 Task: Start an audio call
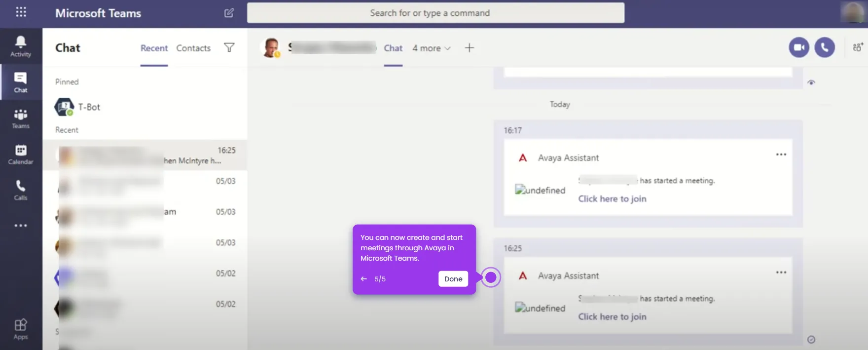825,47
